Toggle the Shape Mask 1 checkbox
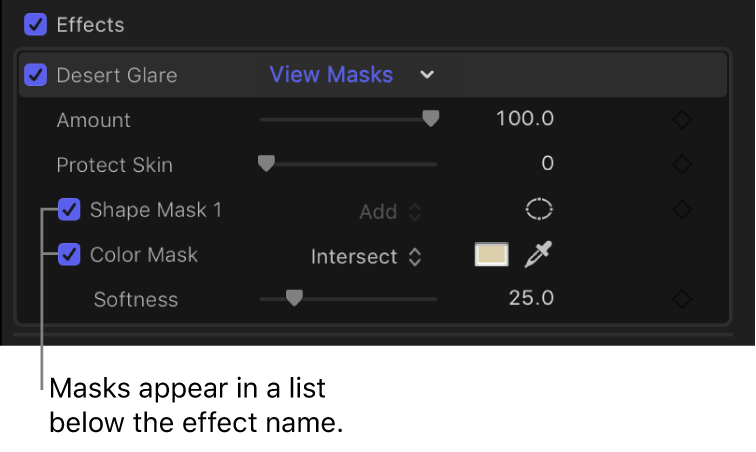 pos(69,210)
